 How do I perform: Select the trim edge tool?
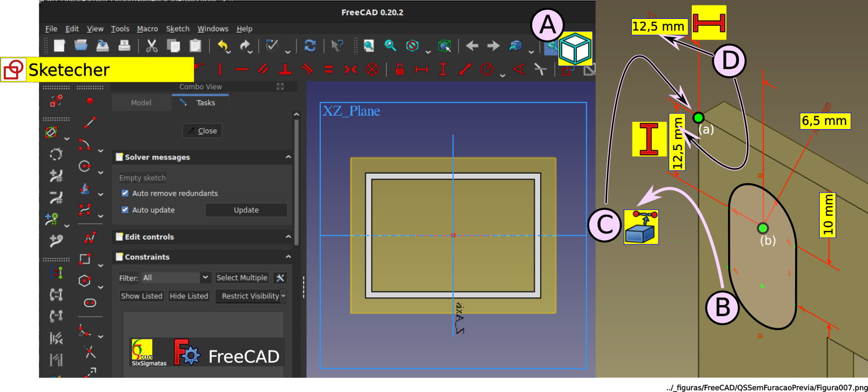(90, 353)
